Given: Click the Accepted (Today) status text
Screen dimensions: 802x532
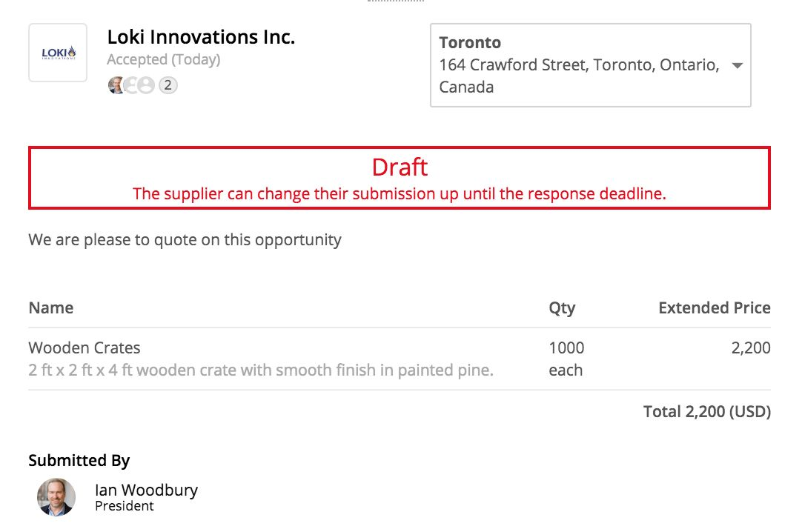Looking at the screenshot, I should click(164, 59).
